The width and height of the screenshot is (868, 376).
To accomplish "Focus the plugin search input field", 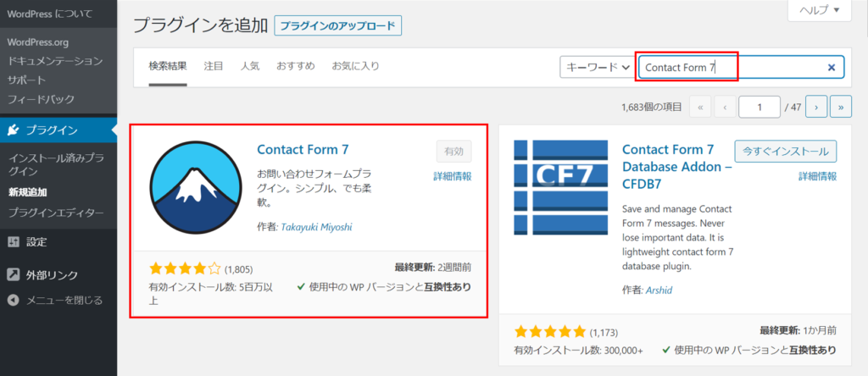I will pos(741,68).
